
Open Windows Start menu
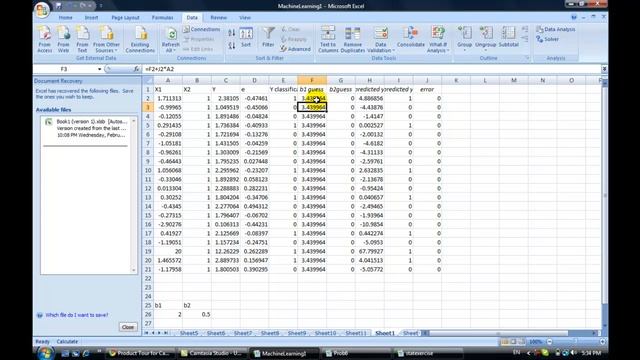pyautogui.click(x=45, y=353)
